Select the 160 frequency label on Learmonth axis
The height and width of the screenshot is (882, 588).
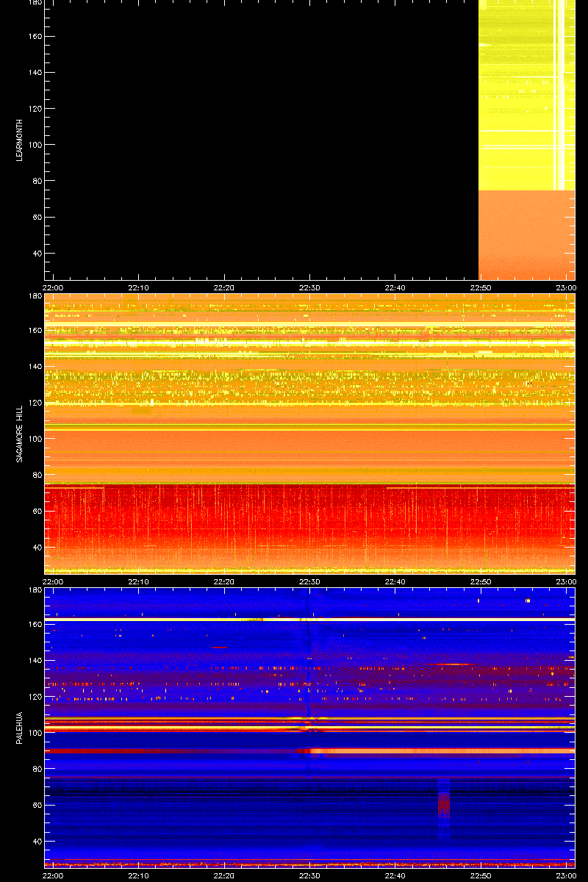tap(35, 37)
